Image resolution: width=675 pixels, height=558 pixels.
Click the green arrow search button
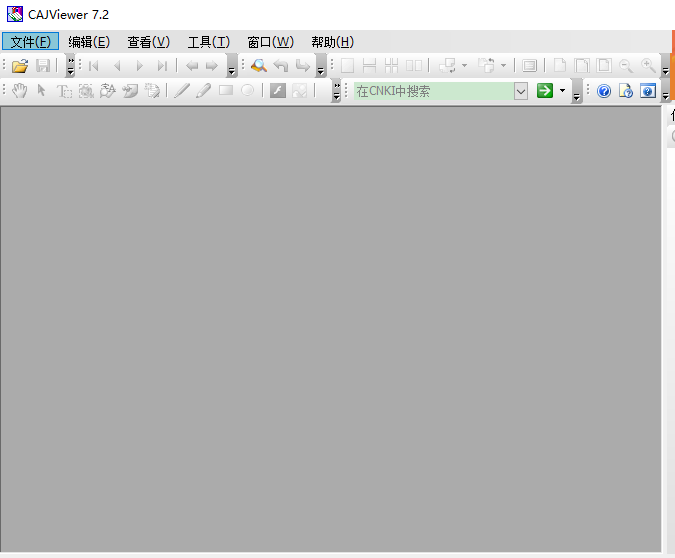(x=545, y=90)
